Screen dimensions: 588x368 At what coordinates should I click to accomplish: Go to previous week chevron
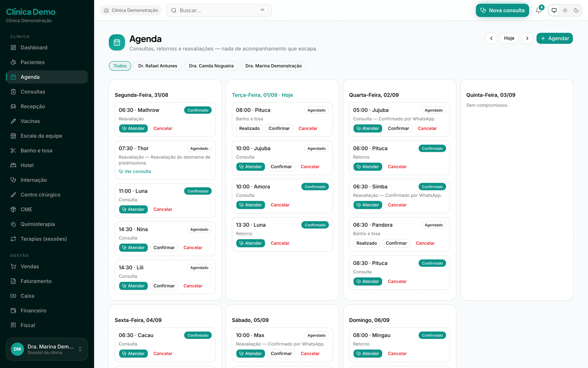tap(491, 38)
